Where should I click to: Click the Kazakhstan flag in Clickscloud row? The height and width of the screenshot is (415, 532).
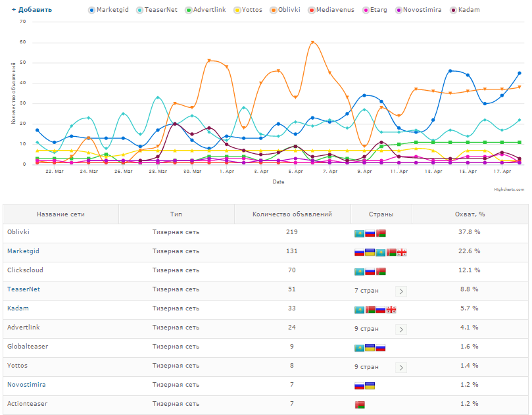359,272
